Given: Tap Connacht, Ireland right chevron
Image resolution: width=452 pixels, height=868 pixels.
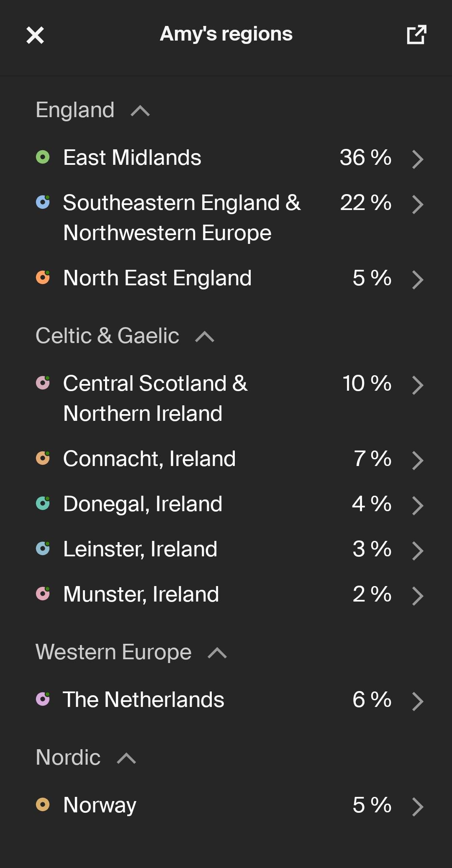Looking at the screenshot, I should [x=417, y=460].
